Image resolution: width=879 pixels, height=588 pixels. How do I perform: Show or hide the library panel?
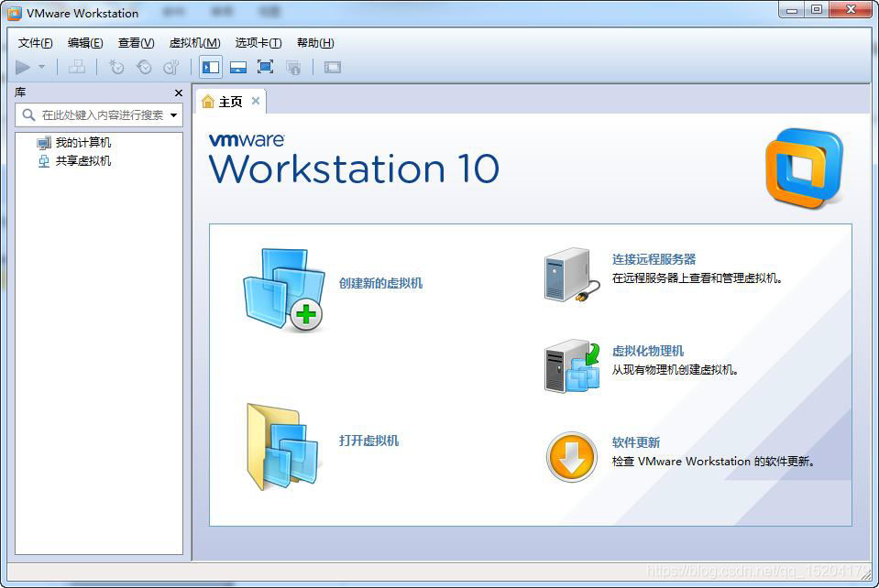(212, 67)
